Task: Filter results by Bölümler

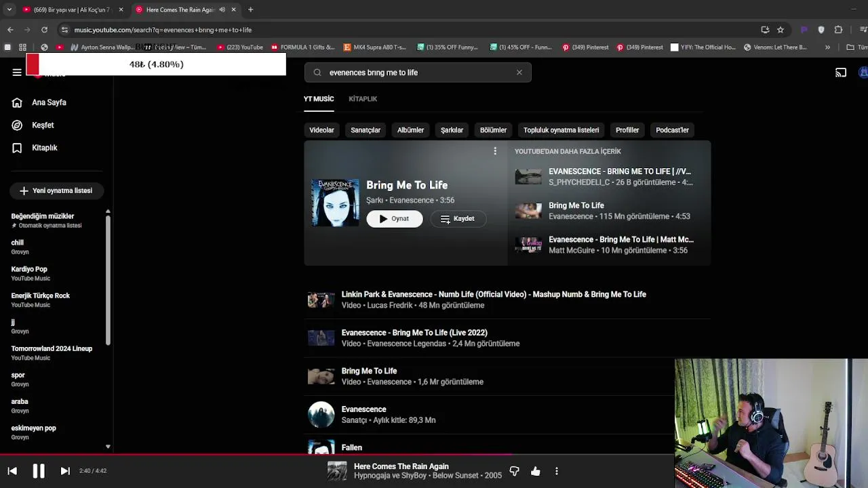Action: click(x=493, y=130)
